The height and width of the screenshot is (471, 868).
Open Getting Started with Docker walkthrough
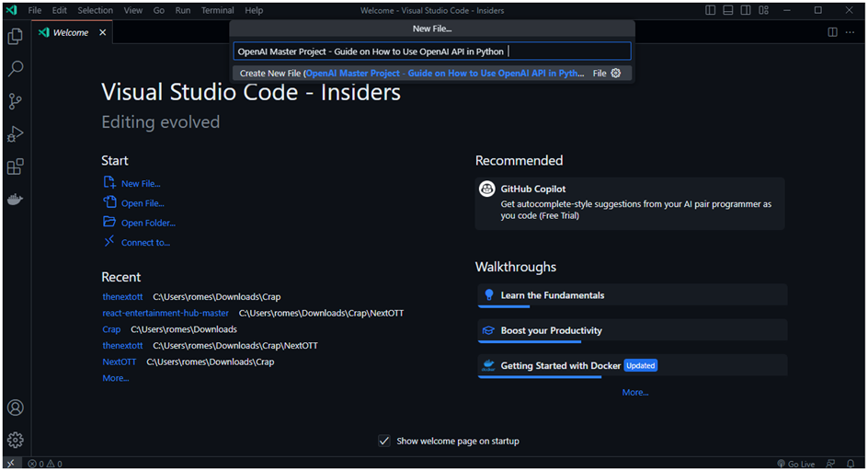(633, 366)
